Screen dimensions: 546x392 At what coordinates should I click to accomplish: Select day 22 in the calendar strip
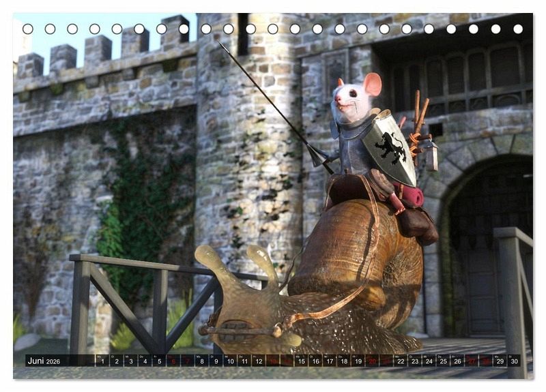pyautogui.click(x=401, y=361)
